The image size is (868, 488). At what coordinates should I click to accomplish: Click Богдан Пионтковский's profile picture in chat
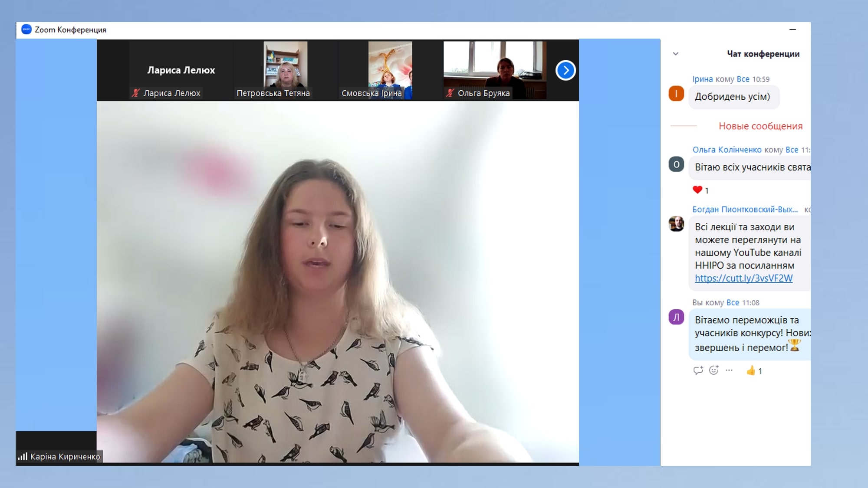coord(676,224)
